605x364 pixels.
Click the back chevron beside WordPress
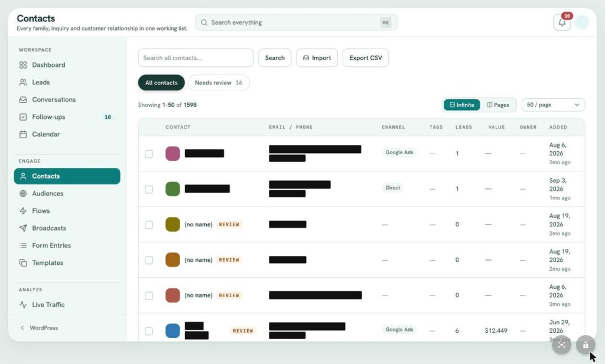click(22, 328)
